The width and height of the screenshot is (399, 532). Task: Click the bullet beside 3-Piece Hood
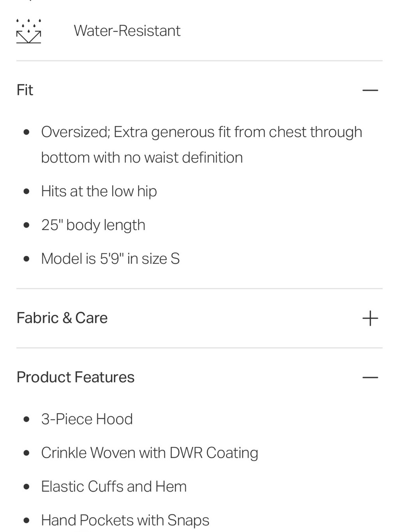[27, 419]
